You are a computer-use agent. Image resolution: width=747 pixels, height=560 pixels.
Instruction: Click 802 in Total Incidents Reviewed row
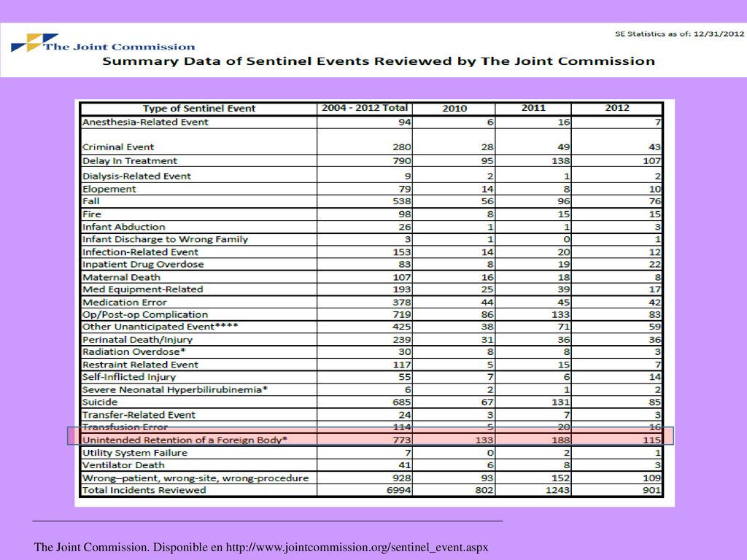[x=484, y=490]
